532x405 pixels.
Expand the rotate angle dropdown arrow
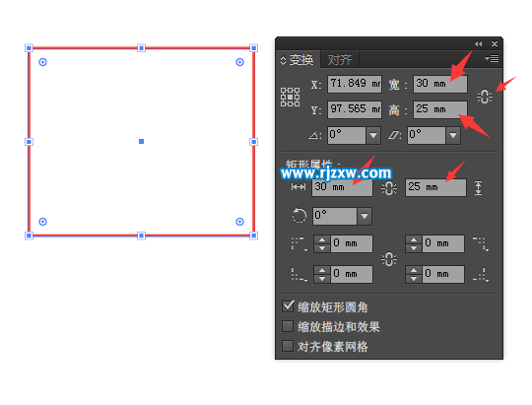point(373,135)
